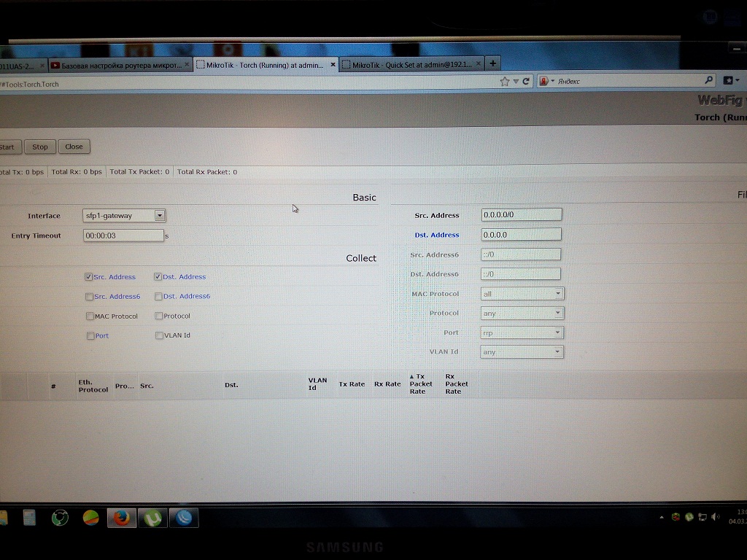Viewport: 747px width, 560px height.
Task: Click the Stop button
Action: (x=40, y=147)
